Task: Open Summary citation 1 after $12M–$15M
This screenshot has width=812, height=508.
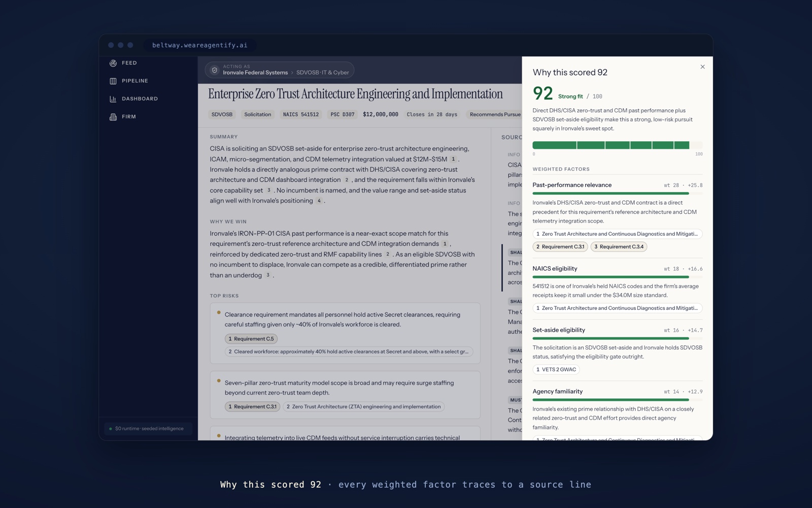Action: [453, 159]
